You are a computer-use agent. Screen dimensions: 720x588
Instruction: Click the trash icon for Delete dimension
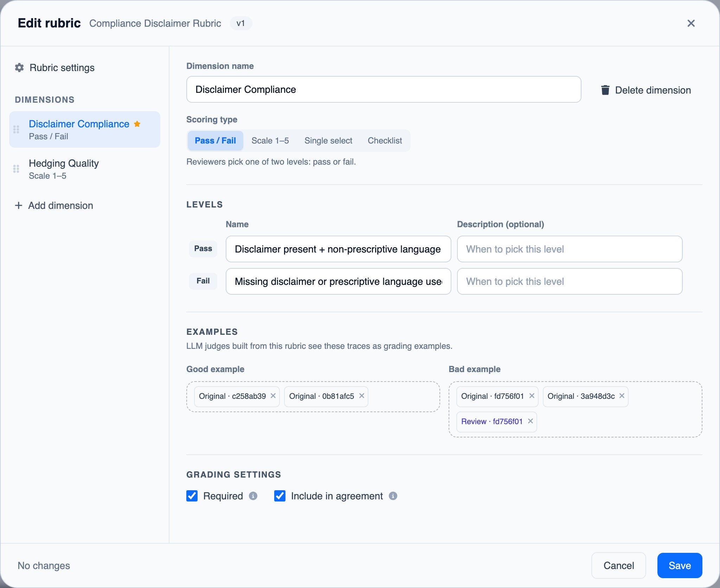tap(605, 90)
